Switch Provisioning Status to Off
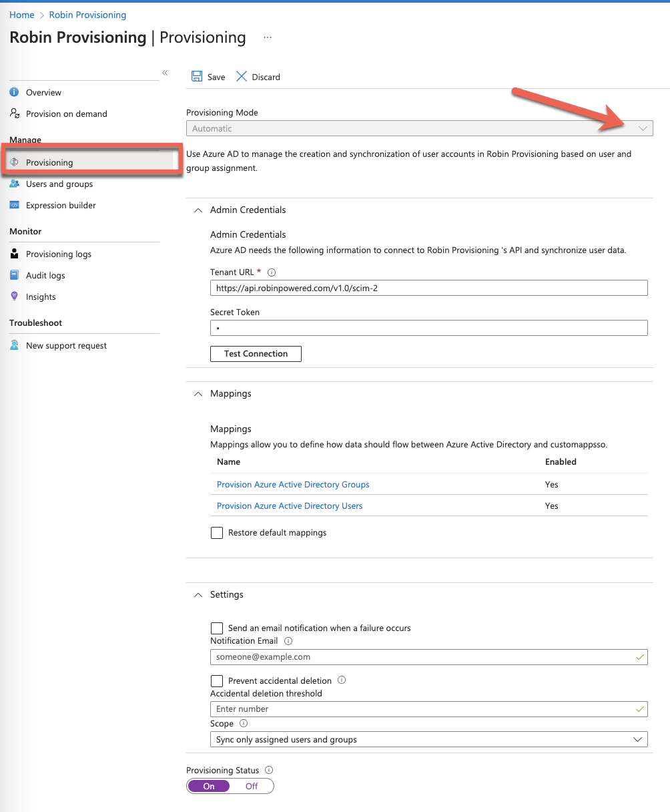This screenshot has height=812, width=670. (252, 786)
